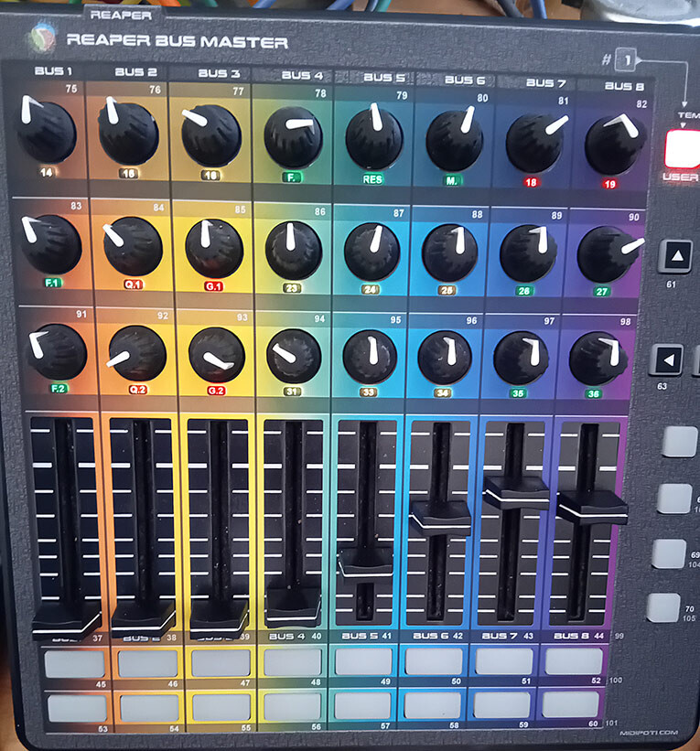Click knob 78 labeled F.
Image resolution: width=700 pixels, height=751 pixels.
[293, 137]
